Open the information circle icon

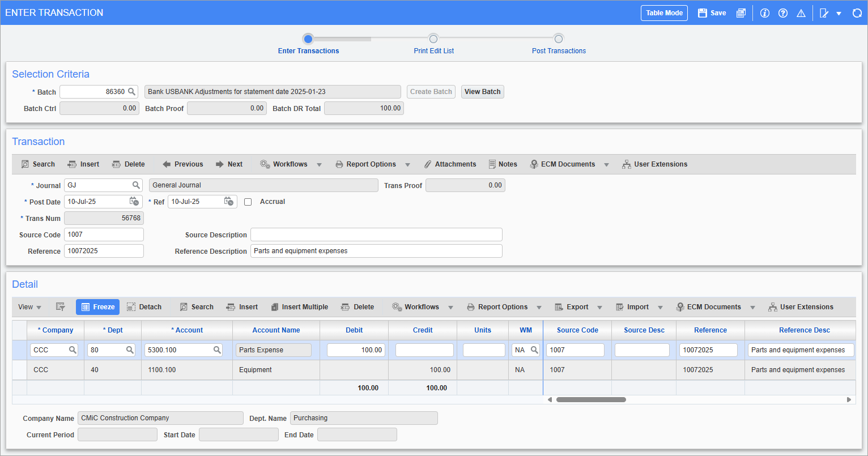764,13
